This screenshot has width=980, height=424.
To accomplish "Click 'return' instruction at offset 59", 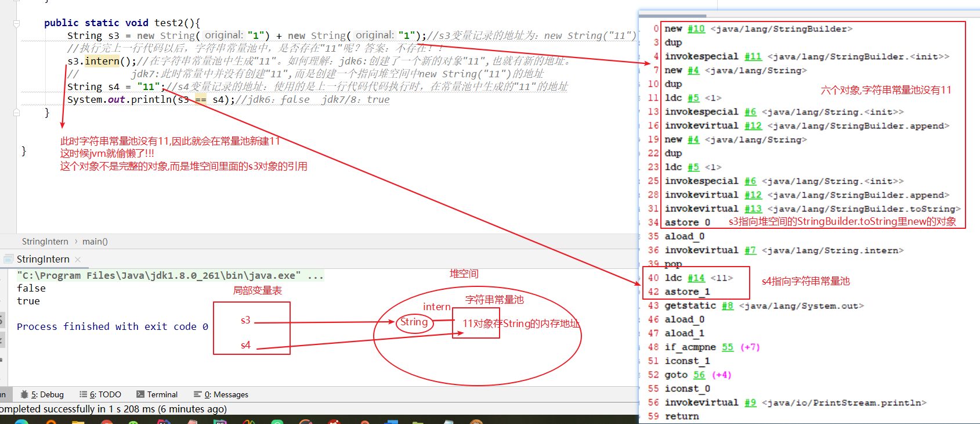I will pyautogui.click(x=682, y=416).
